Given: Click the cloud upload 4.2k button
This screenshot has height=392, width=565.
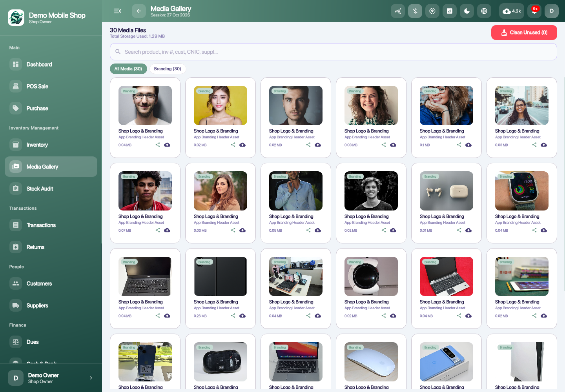Looking at the screenshot, I should tap(512, 11).
